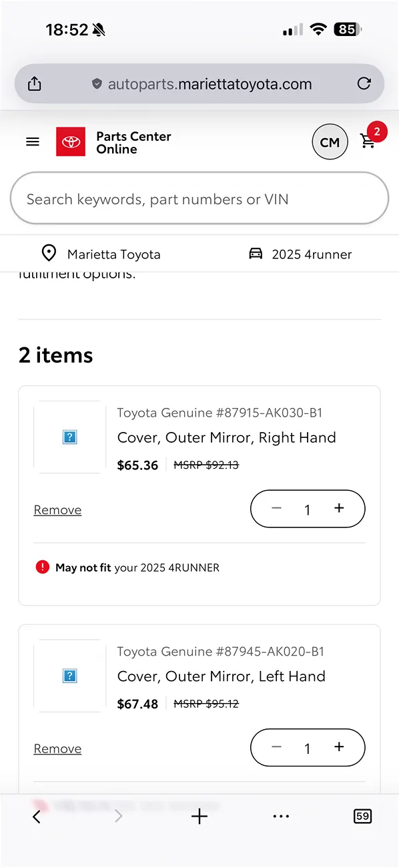399x868 pixels.
Task: Remove the Left Hand mirror cover from cart
Action: pyautogui.click(x=57, y=748)
